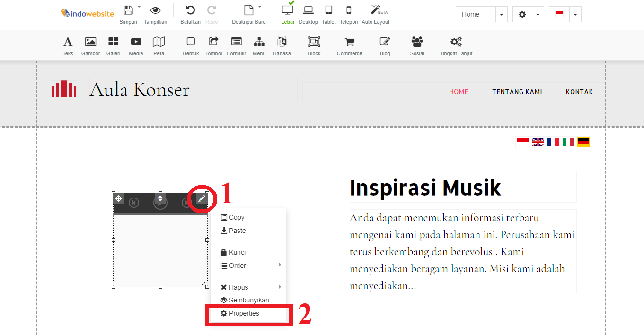This screenshot has width=644, height=335.
Task: Choose Properties from the context menu
Action: 244,313
